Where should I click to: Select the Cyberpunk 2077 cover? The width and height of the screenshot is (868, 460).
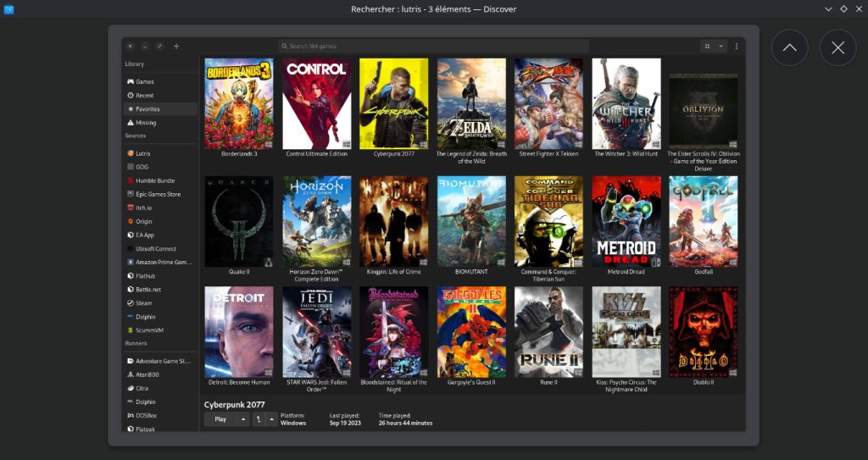coord(393,103)
